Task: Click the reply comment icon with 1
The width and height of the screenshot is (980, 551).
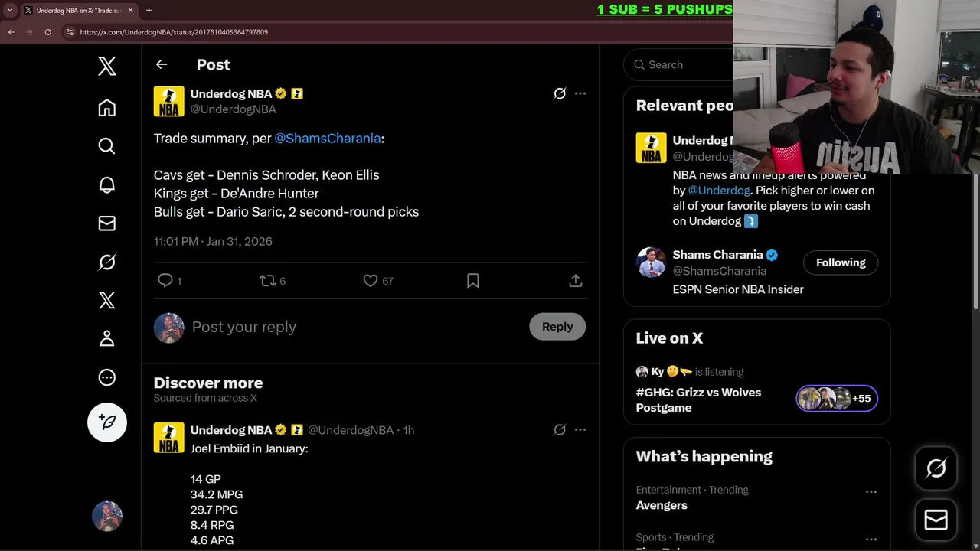Action: click(x=169, y=281)
